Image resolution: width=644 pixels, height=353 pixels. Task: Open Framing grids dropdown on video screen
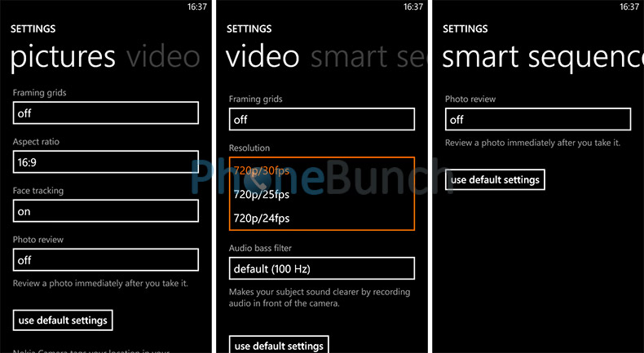pyautogui.click(x=321, y=120)
